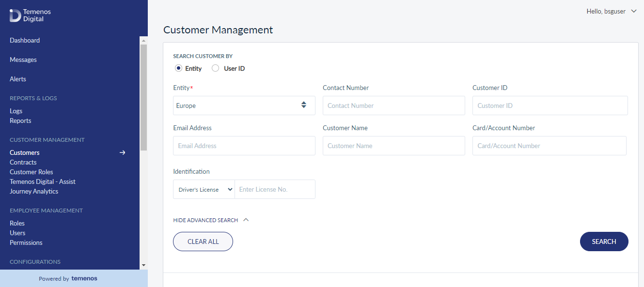The width and height of the screenshot is (644, 287).
Task: Open Customer Roles in the sidebar
Action: point(31,172)
